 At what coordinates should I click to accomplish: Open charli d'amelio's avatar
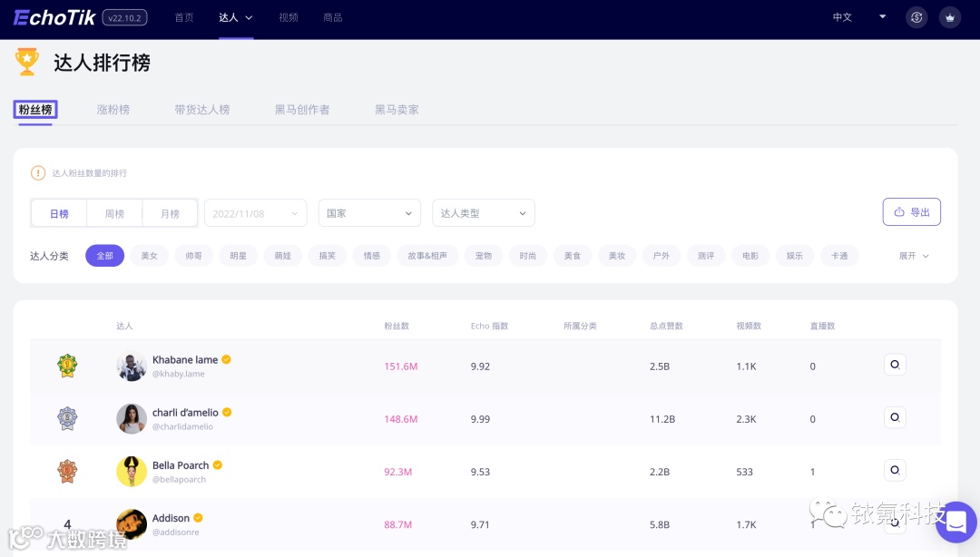pos(132,419)
